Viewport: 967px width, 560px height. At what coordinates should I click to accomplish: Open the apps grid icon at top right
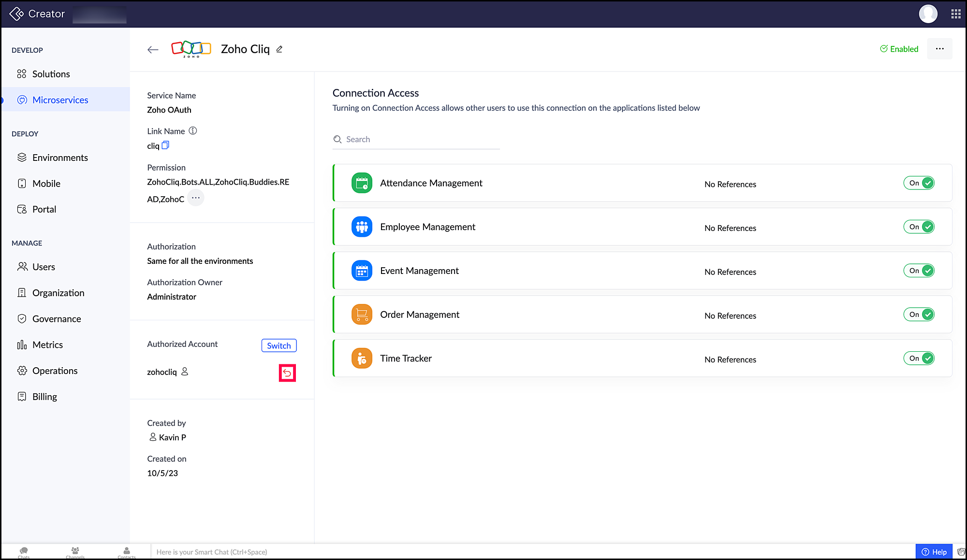point(955,14)
